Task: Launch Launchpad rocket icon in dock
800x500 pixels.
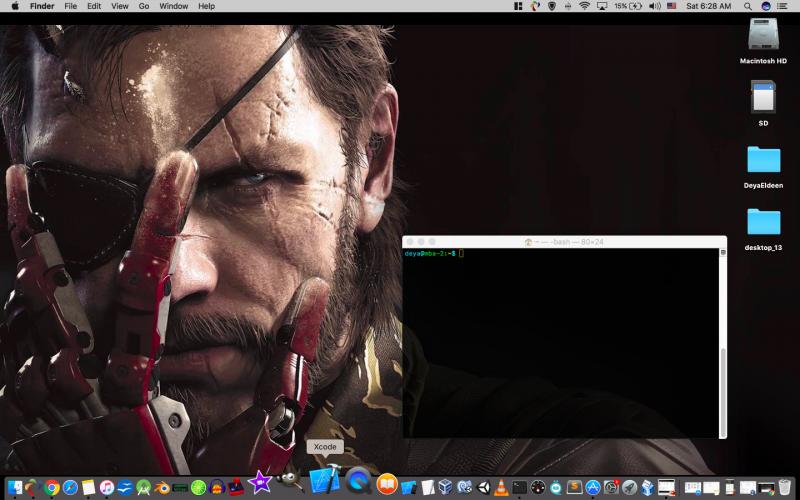Action: point(630,488)
